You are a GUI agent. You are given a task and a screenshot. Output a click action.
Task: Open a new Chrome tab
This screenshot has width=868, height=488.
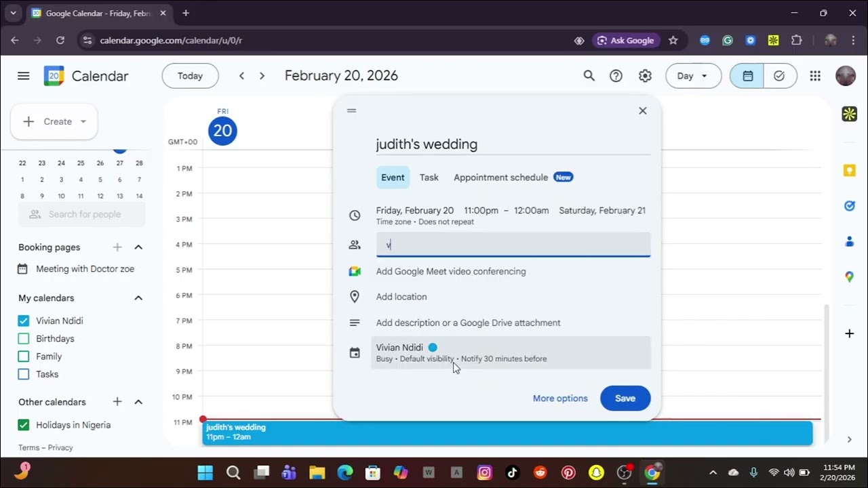tap(186, 13)
